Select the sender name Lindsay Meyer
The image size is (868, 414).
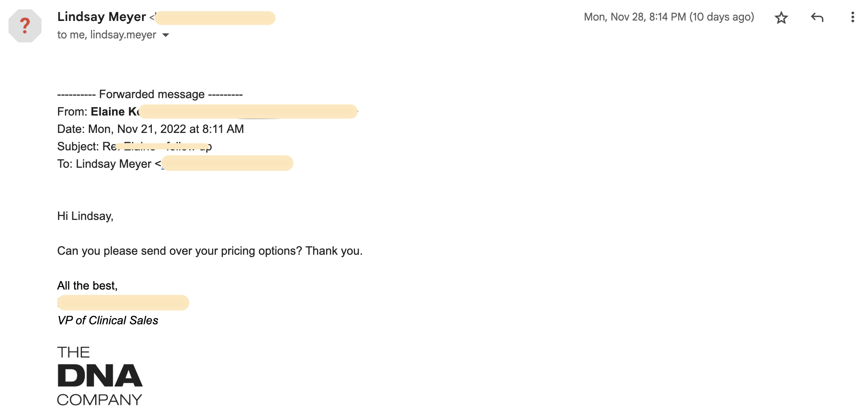[102, 17]
